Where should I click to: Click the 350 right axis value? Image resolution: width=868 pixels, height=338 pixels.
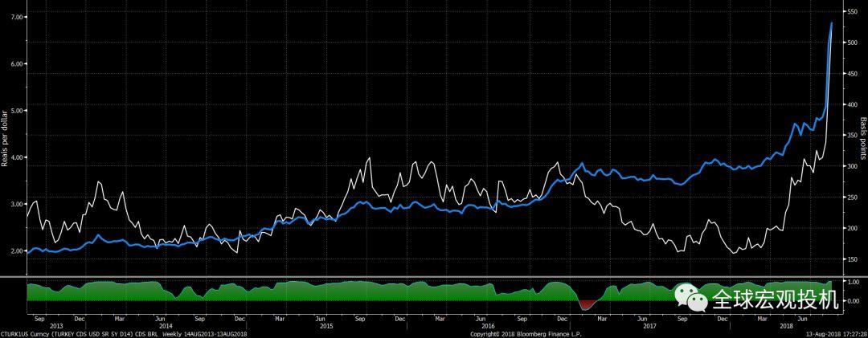click(x=851, y=136)
